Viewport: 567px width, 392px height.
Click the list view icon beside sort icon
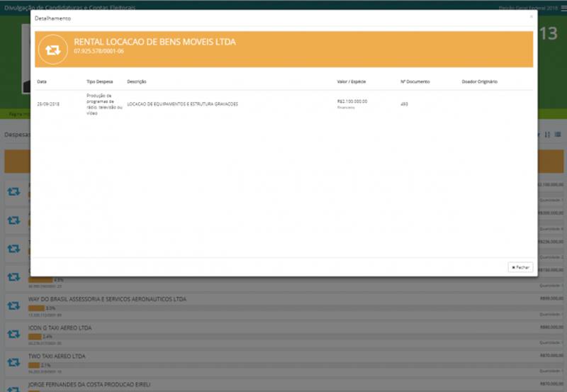point(558,135)
